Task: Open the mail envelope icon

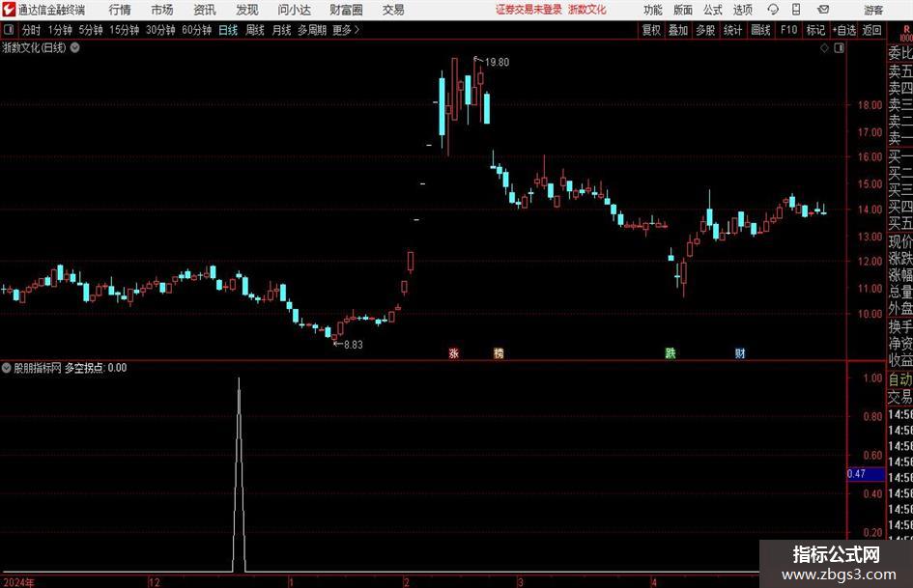Action: (823, 10)
